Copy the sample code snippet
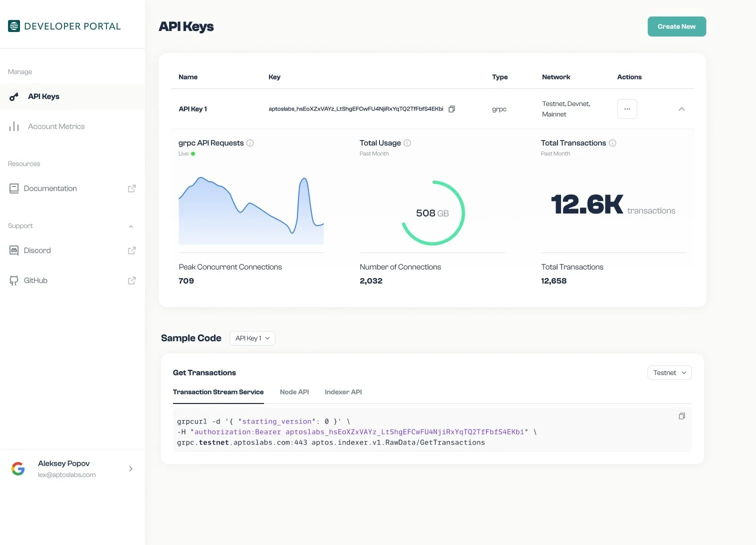The image size is (756, 545). 681,416
